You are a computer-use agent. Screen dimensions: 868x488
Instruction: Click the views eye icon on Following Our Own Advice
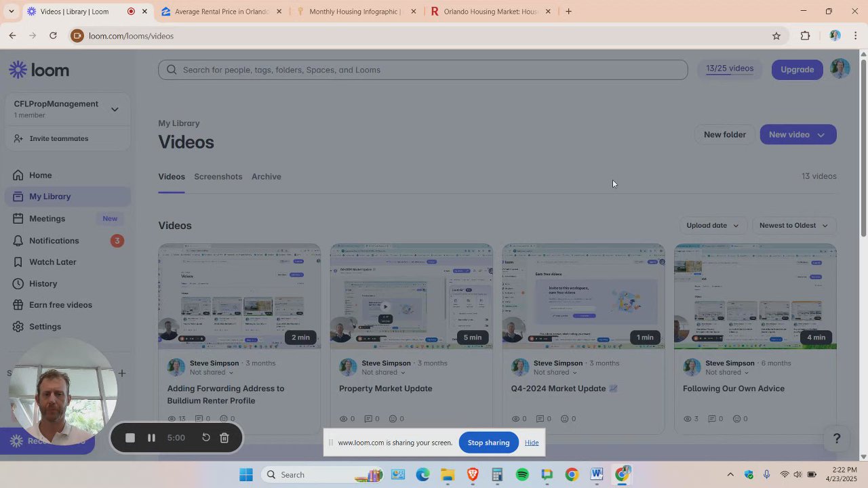pyautogui.click(x=687, y=419)
